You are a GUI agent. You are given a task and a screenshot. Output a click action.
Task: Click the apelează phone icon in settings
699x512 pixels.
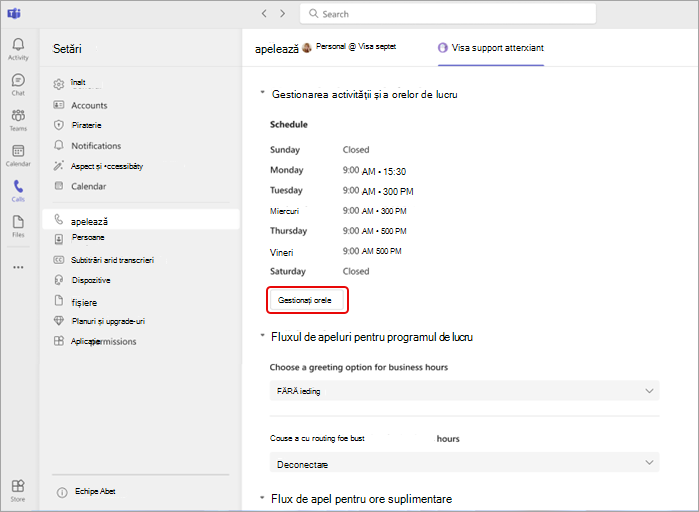tap(59, 219)
